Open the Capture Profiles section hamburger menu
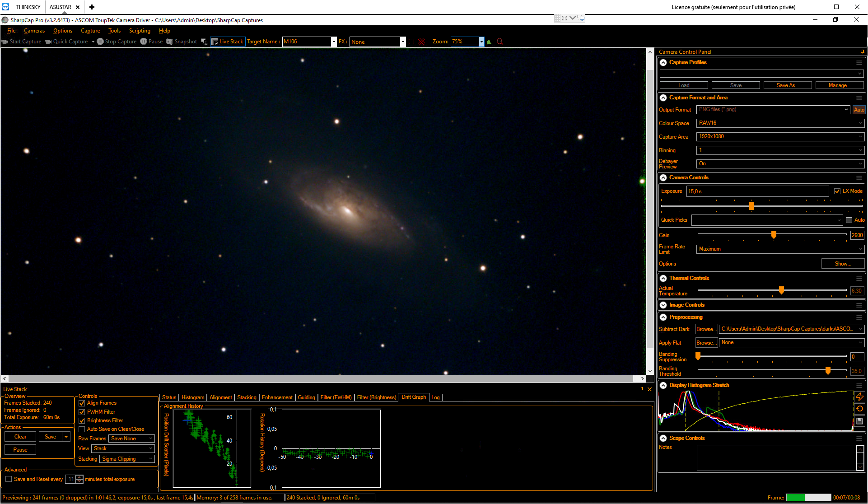868x504 pixels. coord(859,63)
